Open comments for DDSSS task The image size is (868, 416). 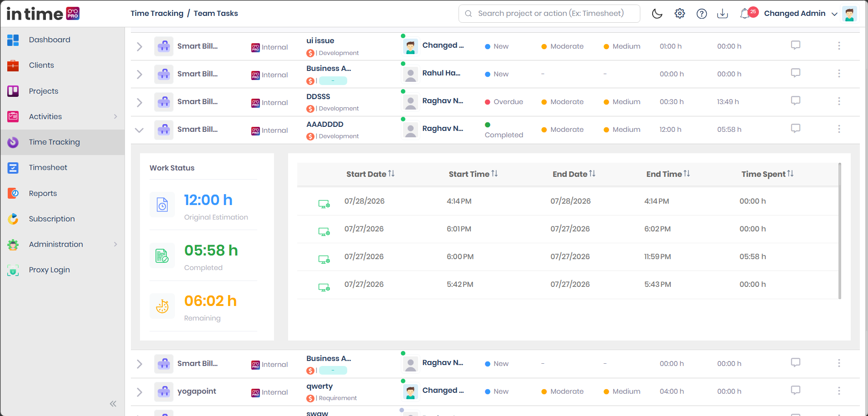(795, 101)
